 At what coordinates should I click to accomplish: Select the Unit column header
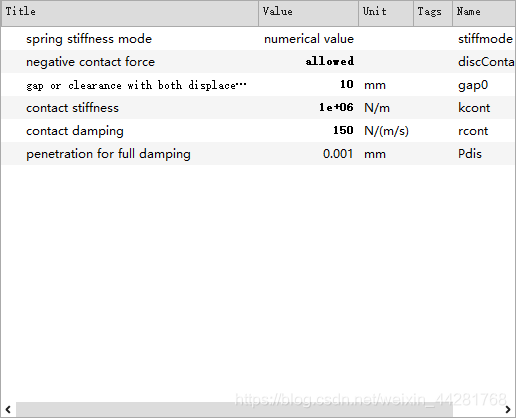(x=386, y=13)
